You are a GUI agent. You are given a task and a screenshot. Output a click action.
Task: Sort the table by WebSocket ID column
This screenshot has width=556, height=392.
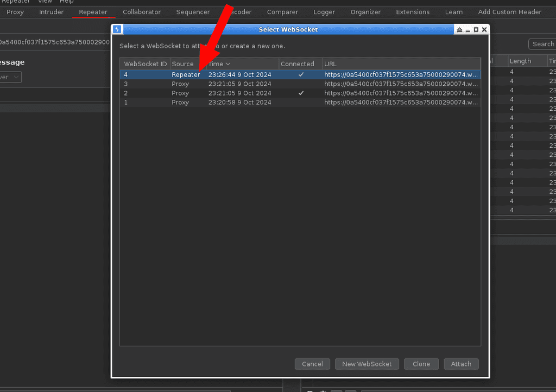pos(145,64)
